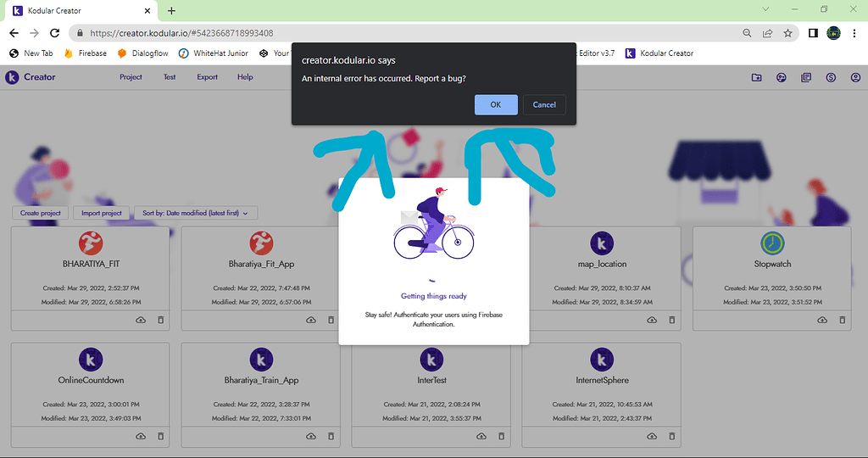Bookmark this page with the star icon
This screenshot has height=458, width=868.
point(787,33)
